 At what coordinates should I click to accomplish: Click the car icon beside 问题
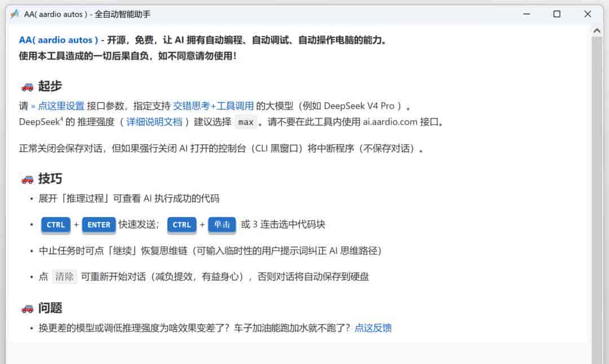[27, 309]
